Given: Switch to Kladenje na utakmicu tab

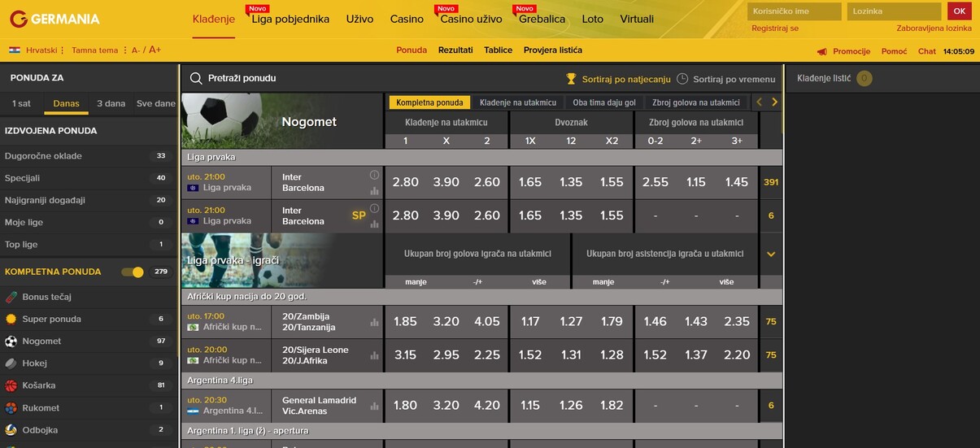Looking at the screenshot, I should tap(518, 102).
